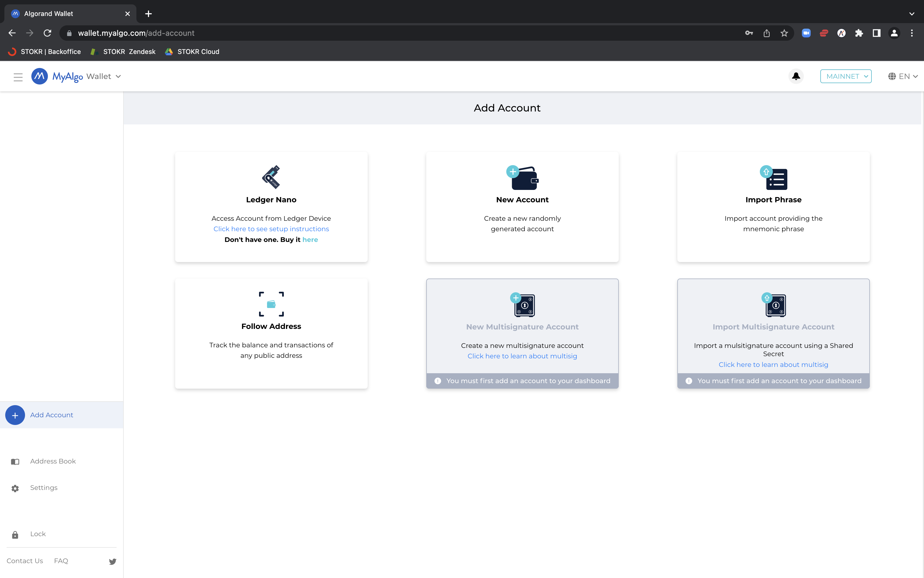Click the New Multisignature Account title
Image resolution: width=924 pixels, height=578 pixels.
pos(522,327)
